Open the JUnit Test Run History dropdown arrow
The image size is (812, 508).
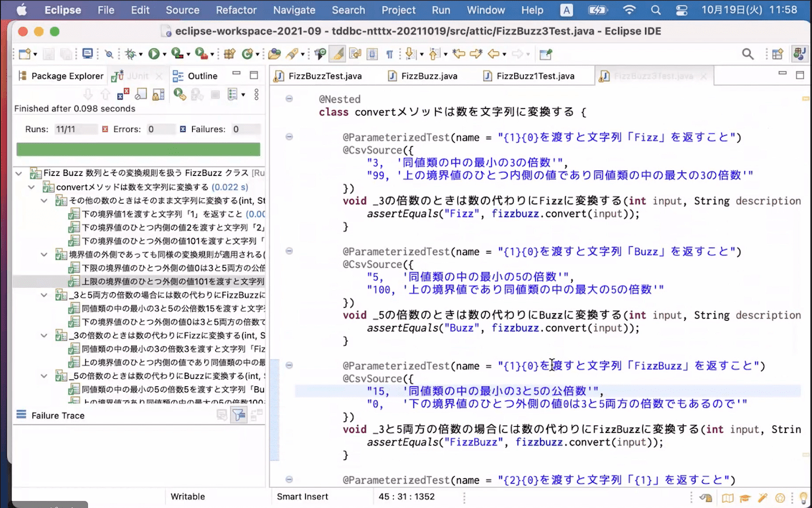pos(243,94)
